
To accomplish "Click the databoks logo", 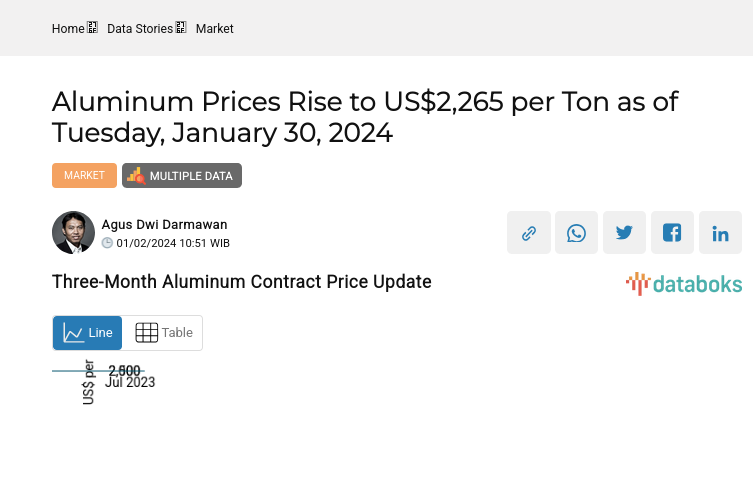I will click(x=684, y=284).
